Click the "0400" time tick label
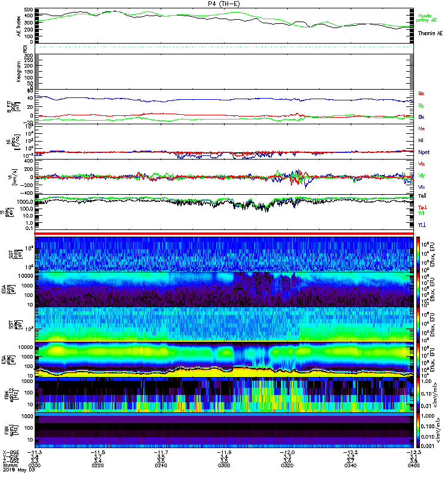Image resolution: width=448 pixels, height=478 pixels. pos(413,465)
